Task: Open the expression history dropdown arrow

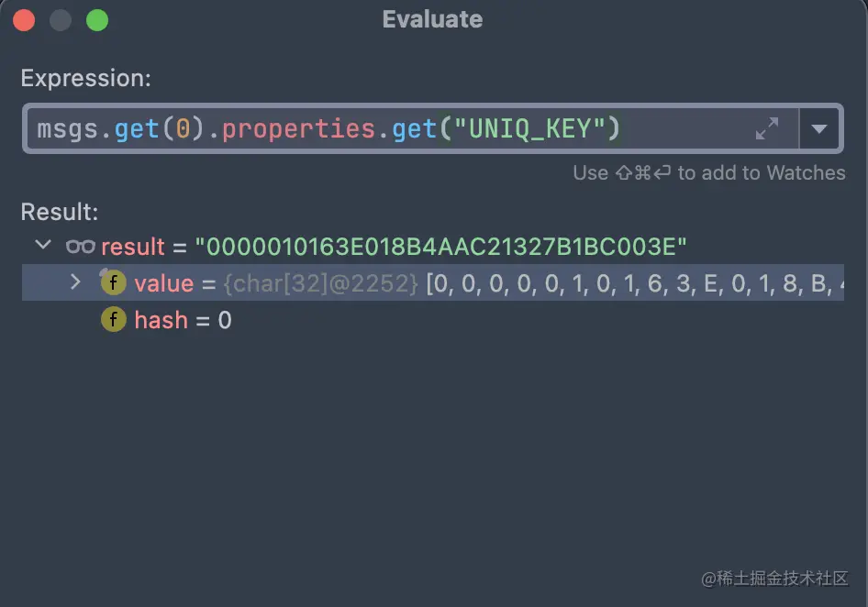Action: pyautogui.click(x=819, y=129)
